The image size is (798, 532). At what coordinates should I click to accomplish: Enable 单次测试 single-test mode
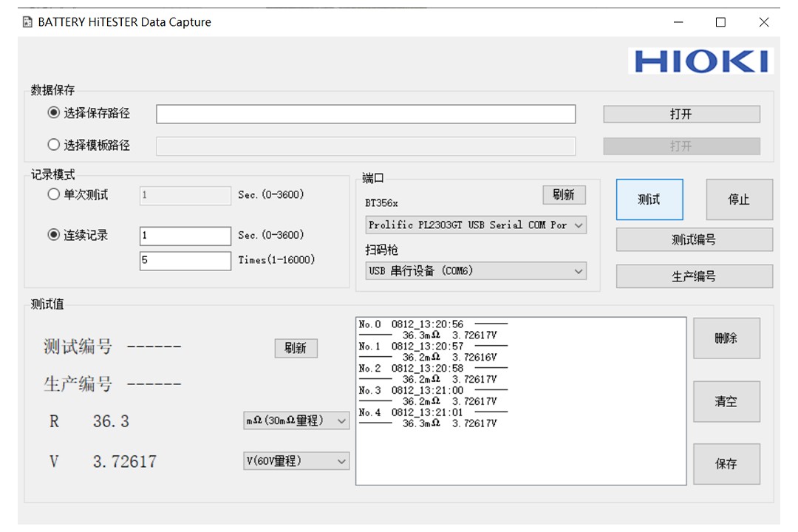[x=52, y=194]
